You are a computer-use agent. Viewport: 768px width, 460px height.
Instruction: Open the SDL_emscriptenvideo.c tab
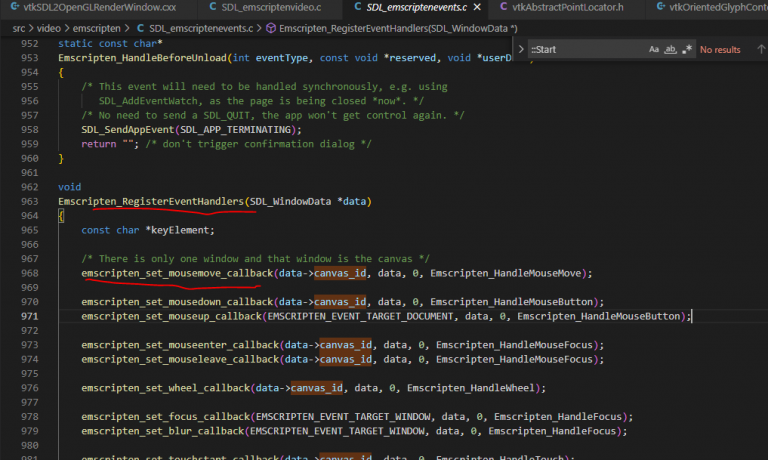271,7
